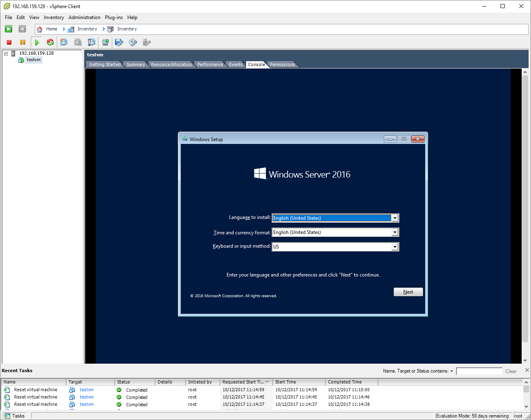Sort by the Requested Start Time column
The height and width of the screenshot is (420, 531).
point(246,382)
